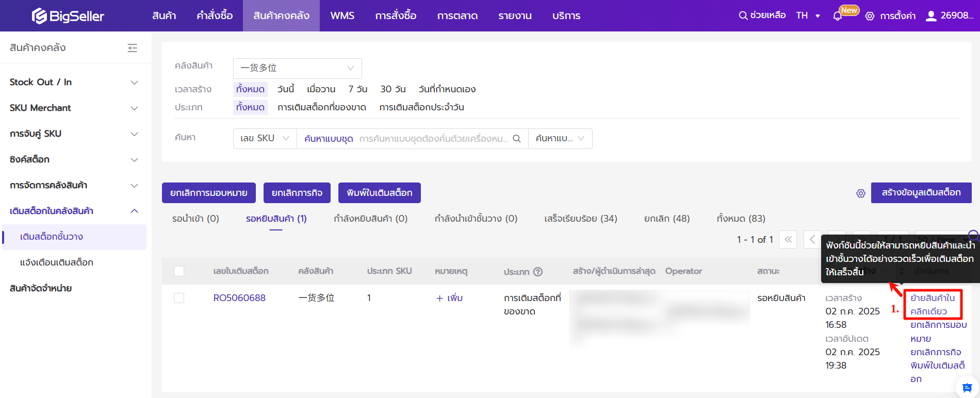Viewport: 980px width, 398px height.
Task: Click พิมพ์ใบเติมสต็อก purple button
Action: pos(380,193)
